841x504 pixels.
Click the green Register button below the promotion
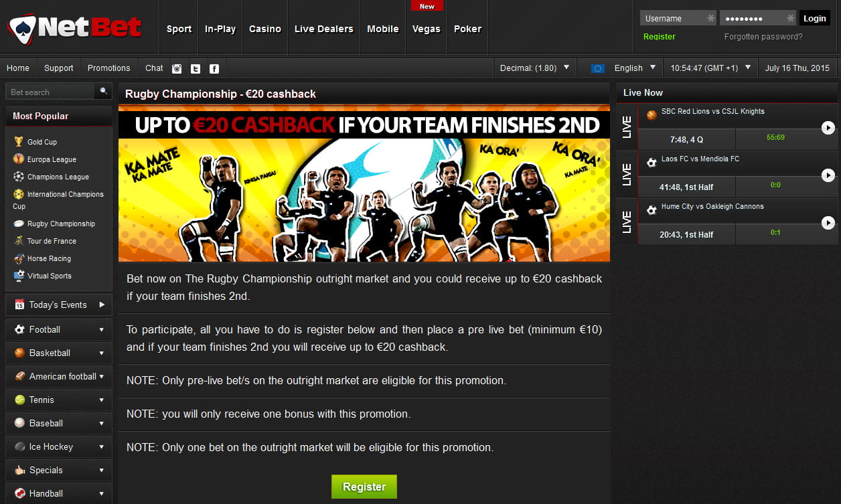coord(364,487)
